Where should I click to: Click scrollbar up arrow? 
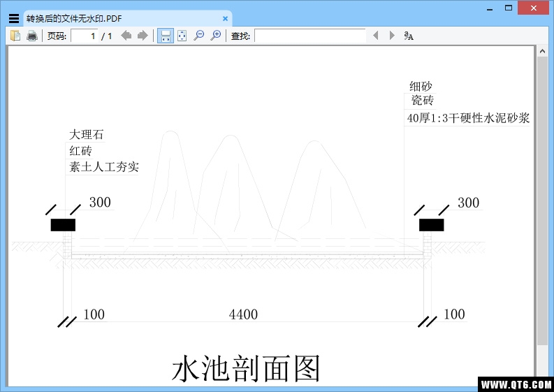pyautogui.click(x=542, y=52)
